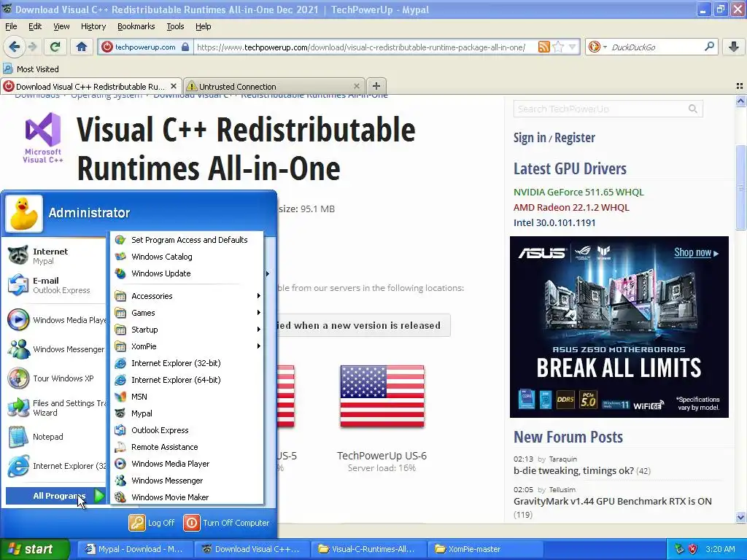This screenshot has height=560, width=747.
Task: Click the browser Back arrow button
Action: [x=14, y=47]
